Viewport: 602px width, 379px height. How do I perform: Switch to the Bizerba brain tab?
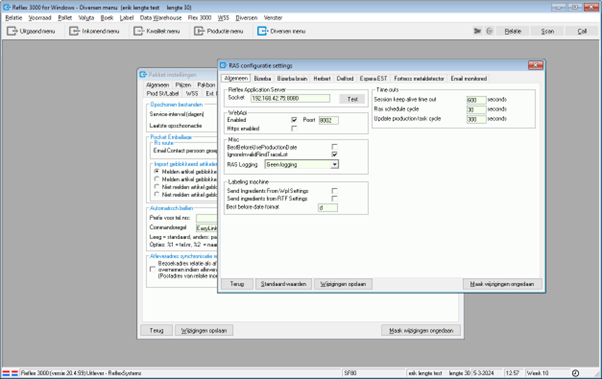click(292, 78)
